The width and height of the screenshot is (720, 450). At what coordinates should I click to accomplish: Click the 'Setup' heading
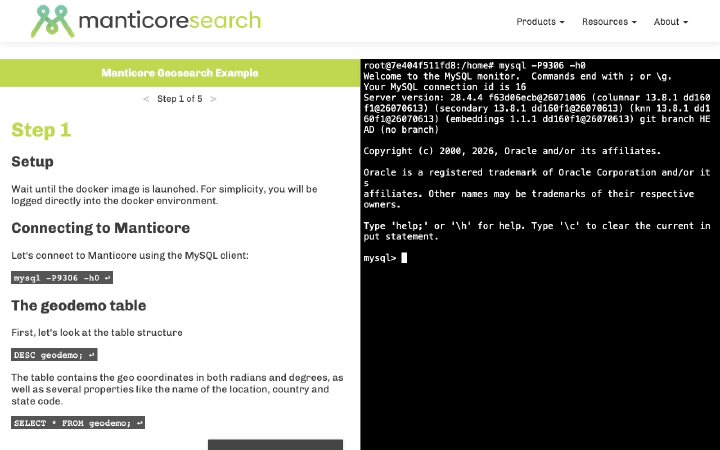[x=33, y=162]
